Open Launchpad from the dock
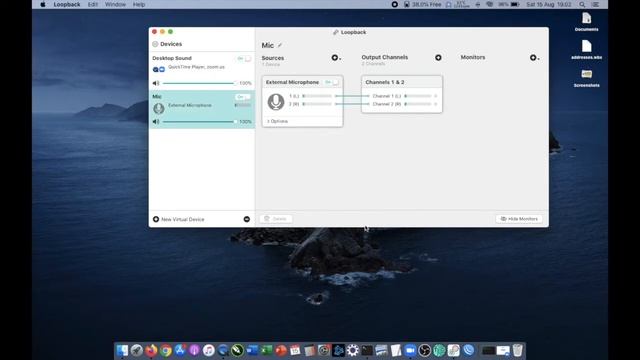Screen dimensions: 640x360 click(x=137, y=350)
